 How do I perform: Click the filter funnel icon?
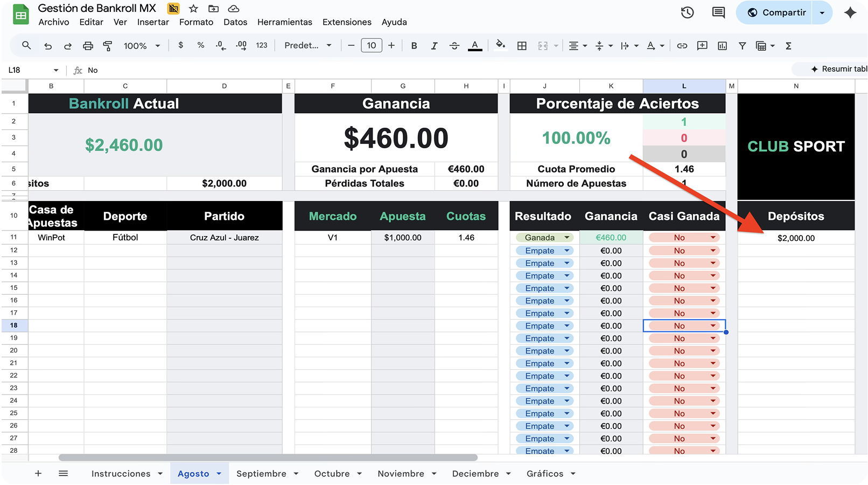pyautogui.click(x=742, y=46)
